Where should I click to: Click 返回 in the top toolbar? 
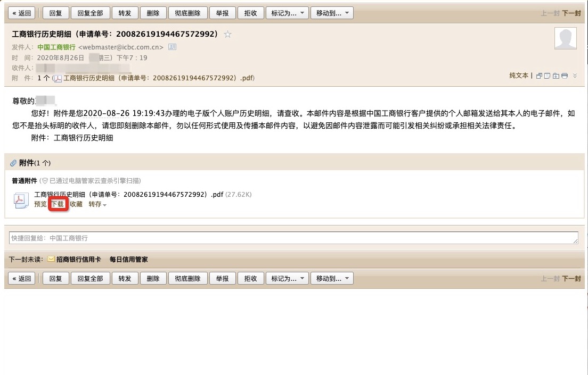pyautogui.click(x=21, y=13)
